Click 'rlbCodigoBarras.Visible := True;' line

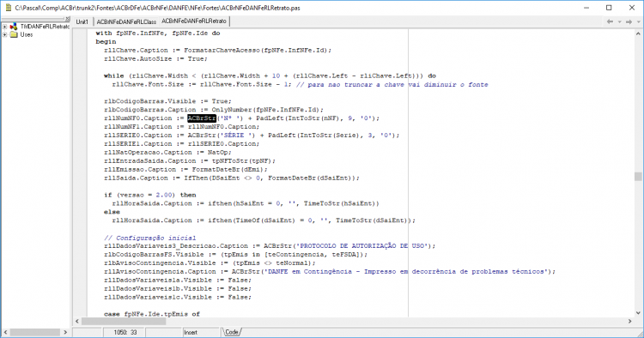tap(167, 101)
